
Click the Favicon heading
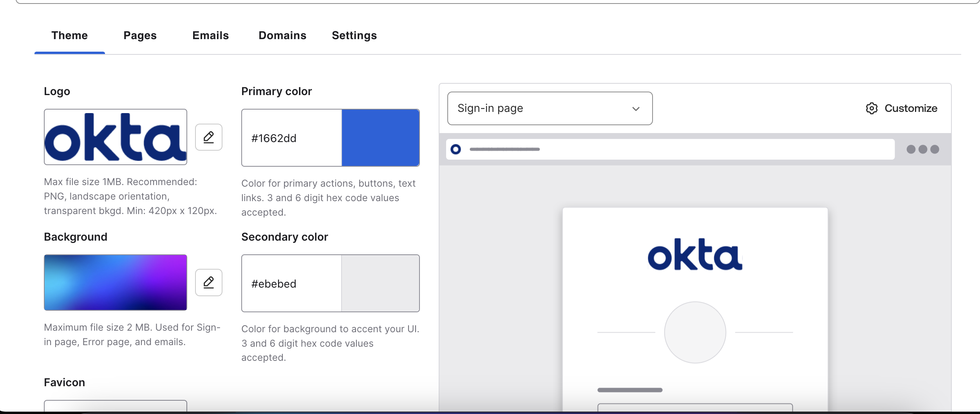[x=65, y=382]
